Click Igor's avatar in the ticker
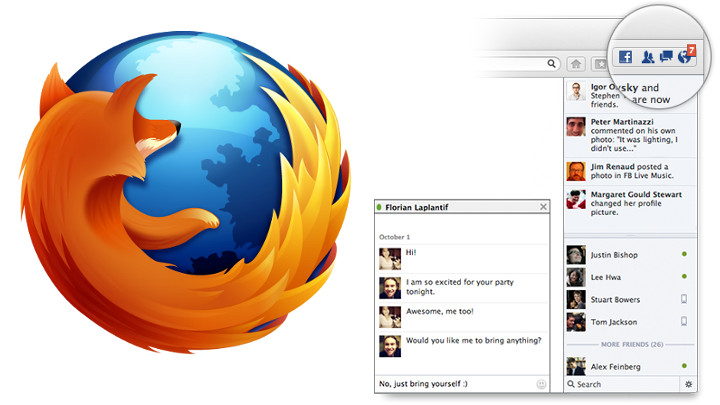The height and width of the screenshot is (405, 720). pyautogui.click(x=576, y=91)
